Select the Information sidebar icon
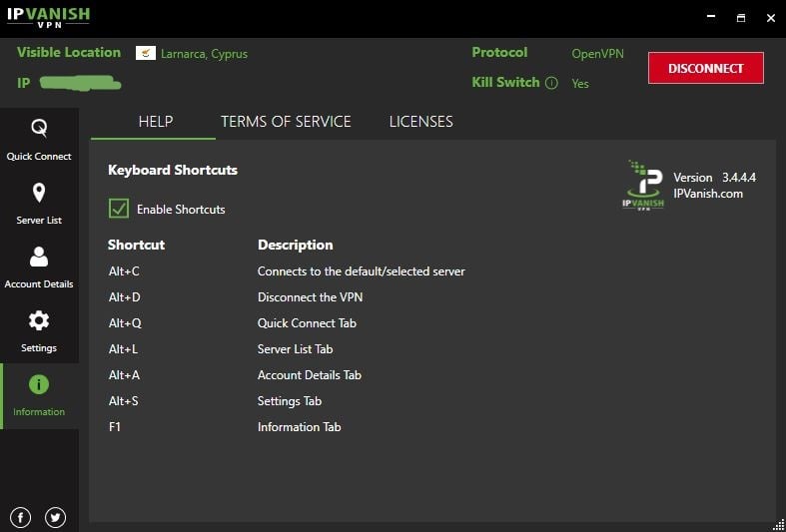 pos(39,384)
